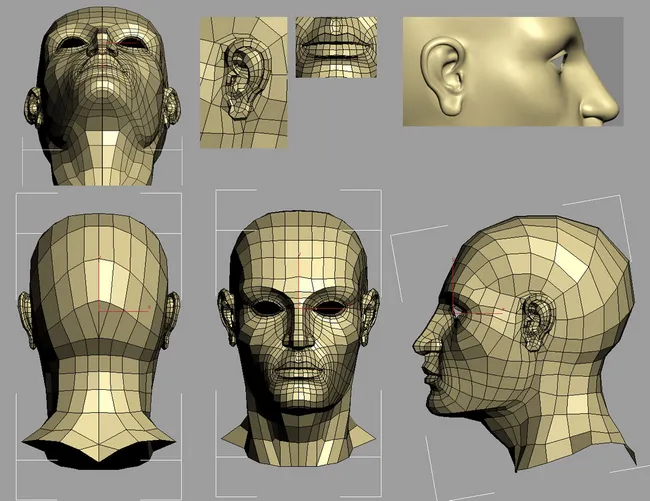Select the smooth-shaded ear and profile render

pyautogui.click(x=513, y=71)
